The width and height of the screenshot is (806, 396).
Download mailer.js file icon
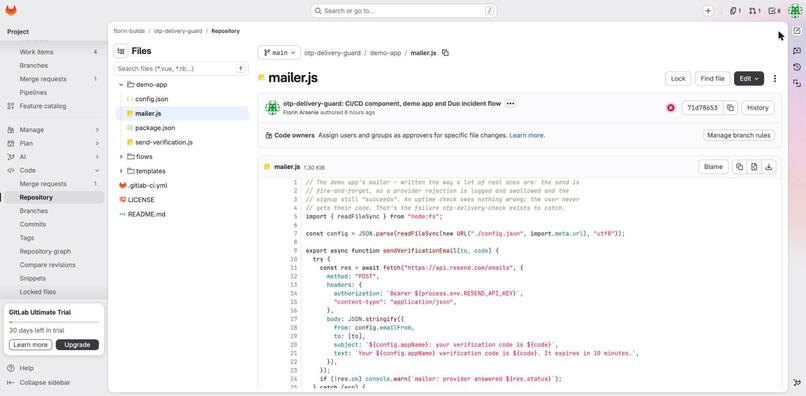pos(768,167)
